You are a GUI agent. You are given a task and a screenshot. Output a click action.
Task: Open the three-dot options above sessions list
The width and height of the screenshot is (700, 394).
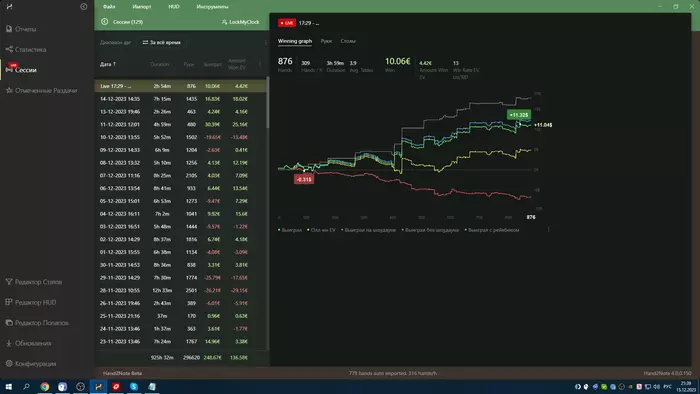(266, 42)
